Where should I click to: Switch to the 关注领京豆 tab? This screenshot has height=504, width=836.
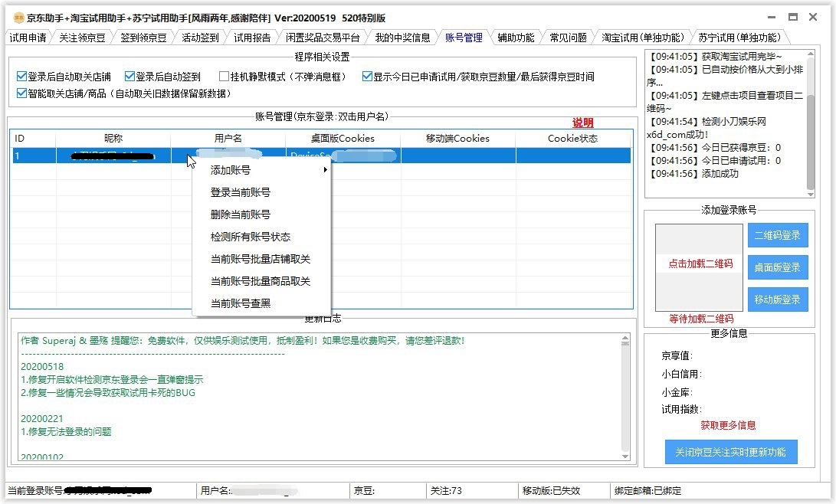click(x=82, y=38)
